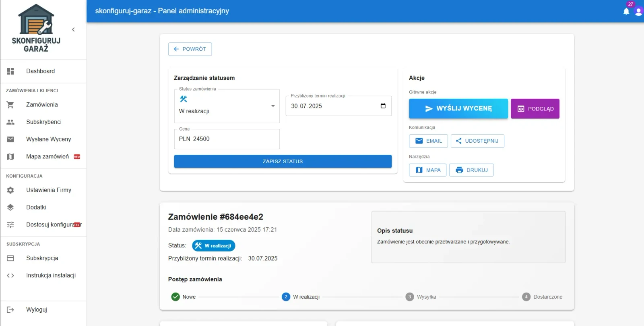Open Ustawienia Firmy in the sidebar
644x326 pixels.
click(x=43, y=190)
